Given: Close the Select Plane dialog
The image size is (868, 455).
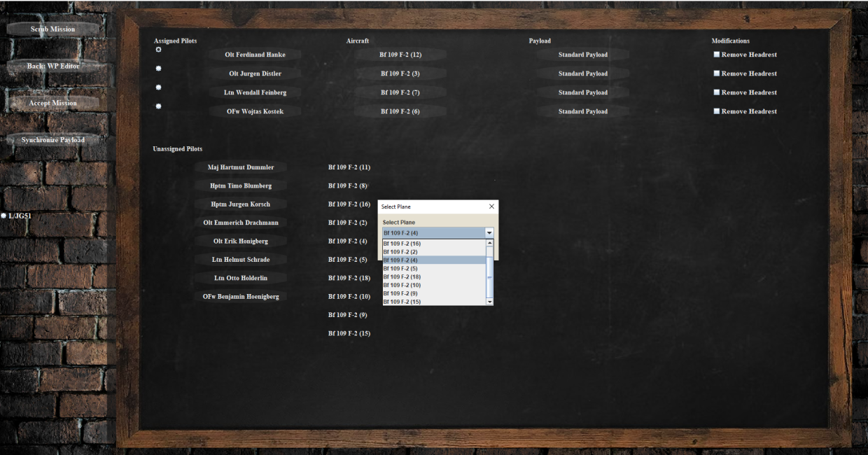Looking at the screenshot, I should 491,206.
